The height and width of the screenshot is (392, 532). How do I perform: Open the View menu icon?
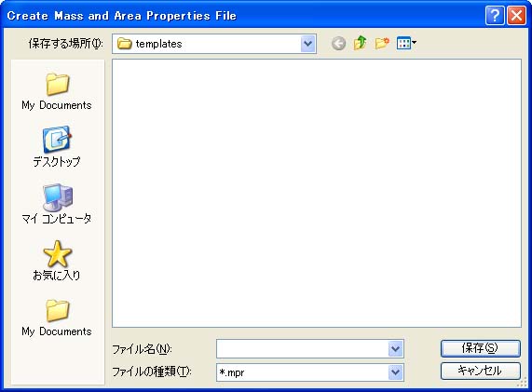(x=406, y=43)
